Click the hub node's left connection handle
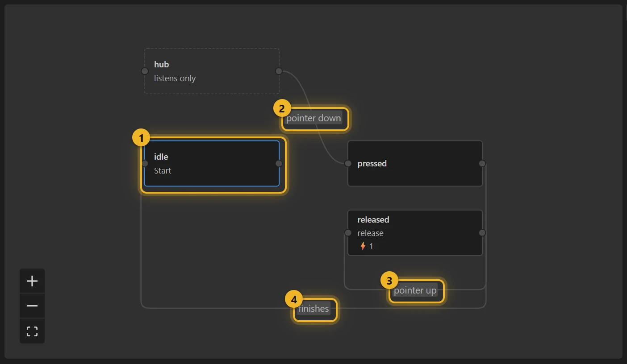The width and height of the screenshot is (627, 364). (145, 71)
